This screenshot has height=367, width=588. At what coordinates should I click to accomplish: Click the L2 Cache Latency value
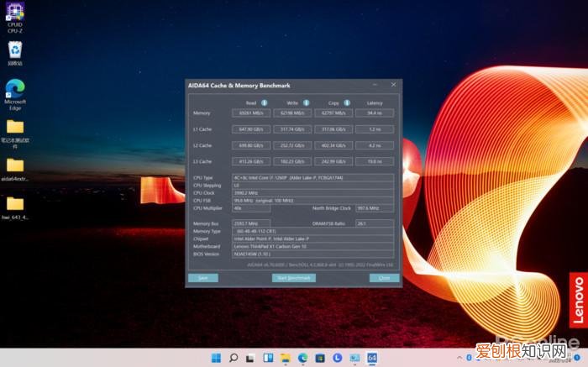(x=375, y=145)
